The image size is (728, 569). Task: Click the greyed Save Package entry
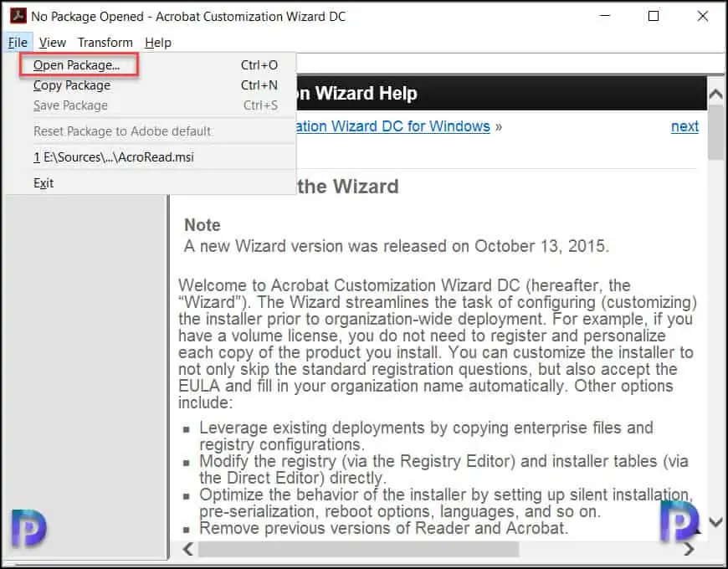151,105
